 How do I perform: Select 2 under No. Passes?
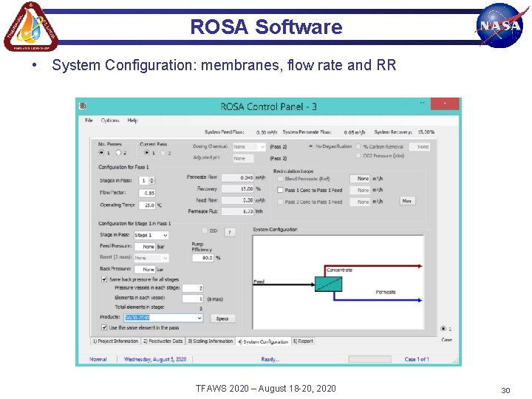pyautogui.click(x=118, y=153)
